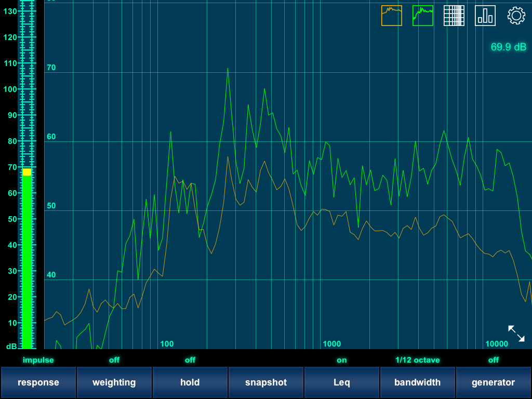Open settings with the gear icon

(516, 16)
